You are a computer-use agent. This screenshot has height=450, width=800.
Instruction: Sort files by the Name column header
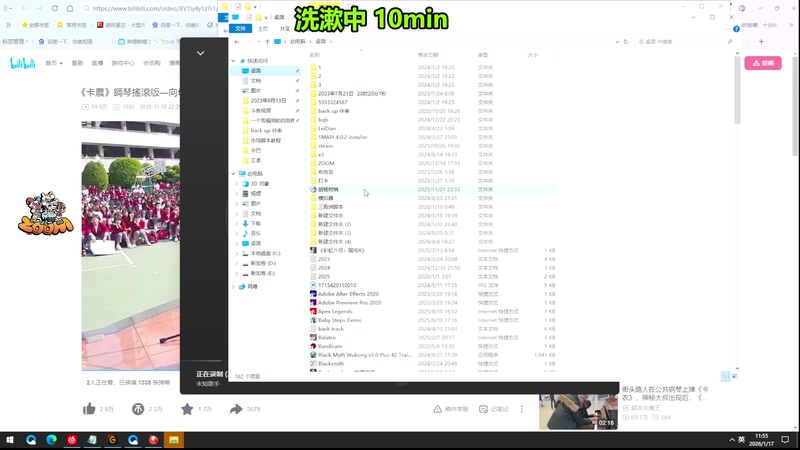pyautogui.click(x=314, y=55)
